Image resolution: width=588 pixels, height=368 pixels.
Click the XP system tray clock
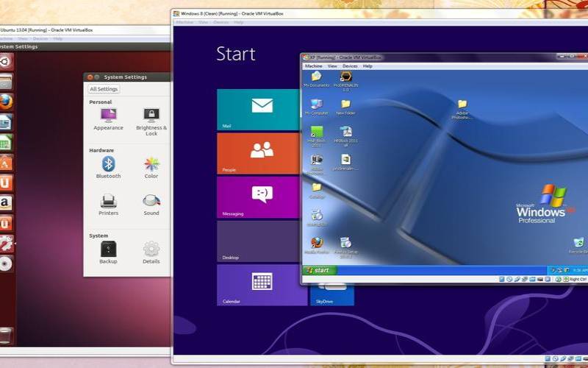pyautogui.click(x=581, y=270)
